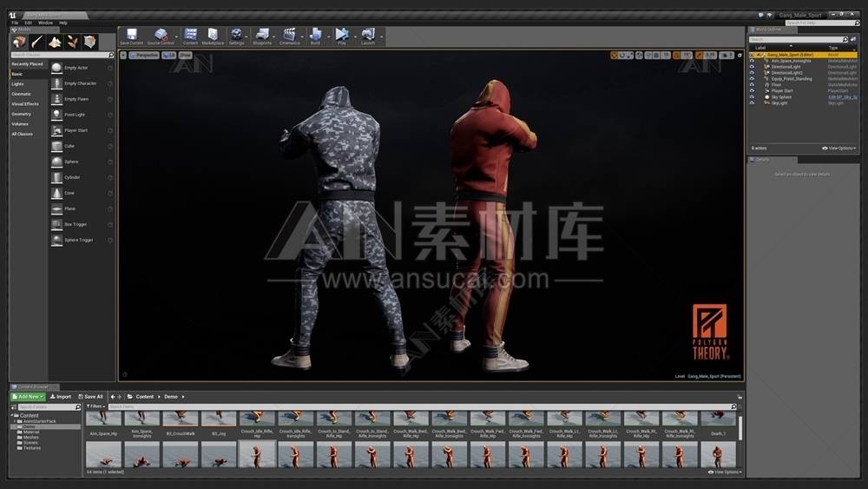
Task: Click the Point Light bulb icon
Action: [56, 115]
